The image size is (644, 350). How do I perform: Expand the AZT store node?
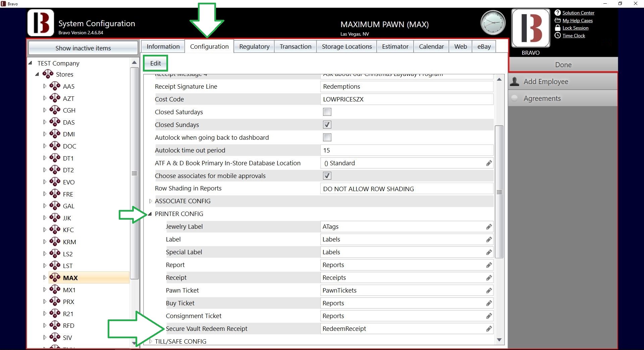click(x=45, y=98)
